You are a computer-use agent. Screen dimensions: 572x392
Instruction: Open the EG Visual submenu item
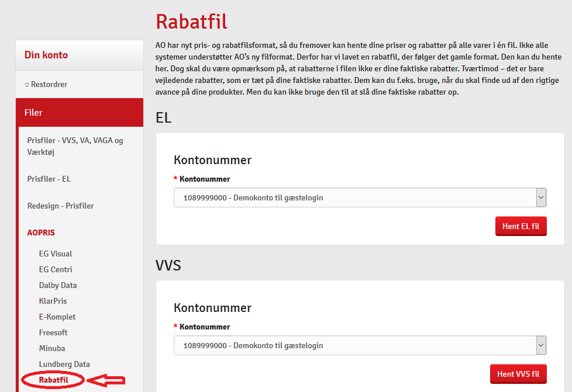click(x=56, y=254)
